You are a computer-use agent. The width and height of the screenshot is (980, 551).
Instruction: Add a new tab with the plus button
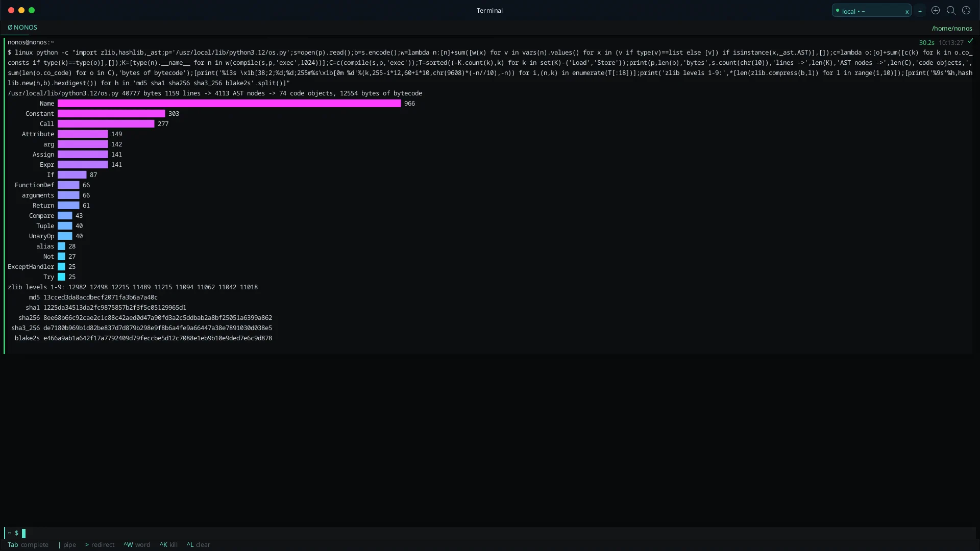[x=920, y=11]
